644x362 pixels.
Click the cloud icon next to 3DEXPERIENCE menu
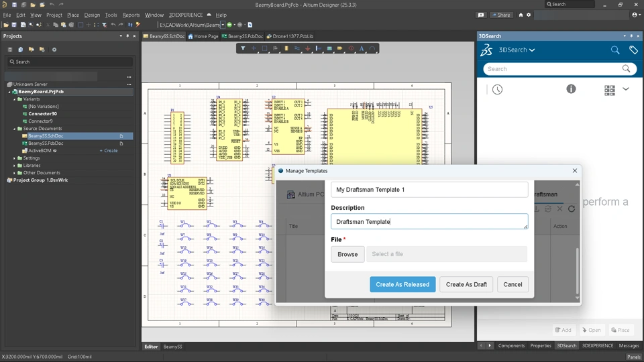tap(209, 15)
